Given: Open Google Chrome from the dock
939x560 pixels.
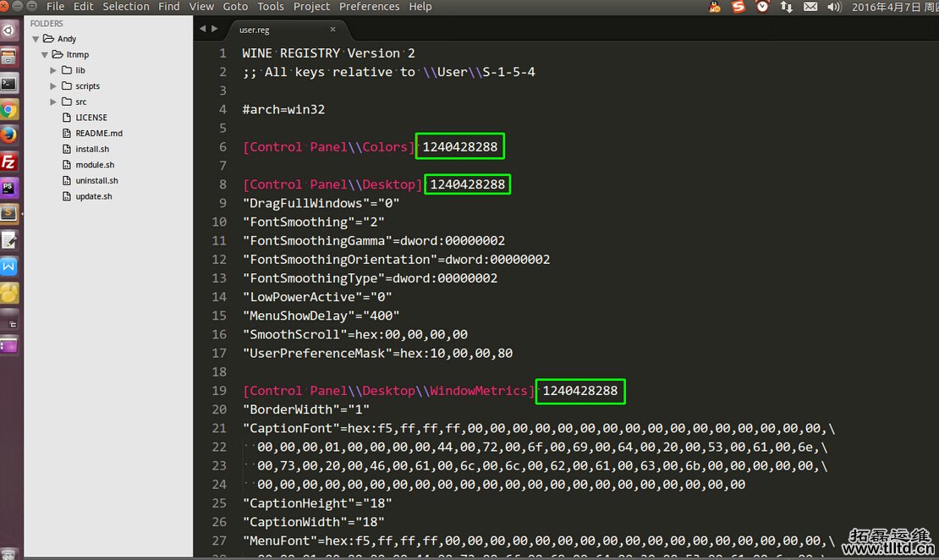Looking at the screenshot, I should pyautogui.click(x=10, y=111).
